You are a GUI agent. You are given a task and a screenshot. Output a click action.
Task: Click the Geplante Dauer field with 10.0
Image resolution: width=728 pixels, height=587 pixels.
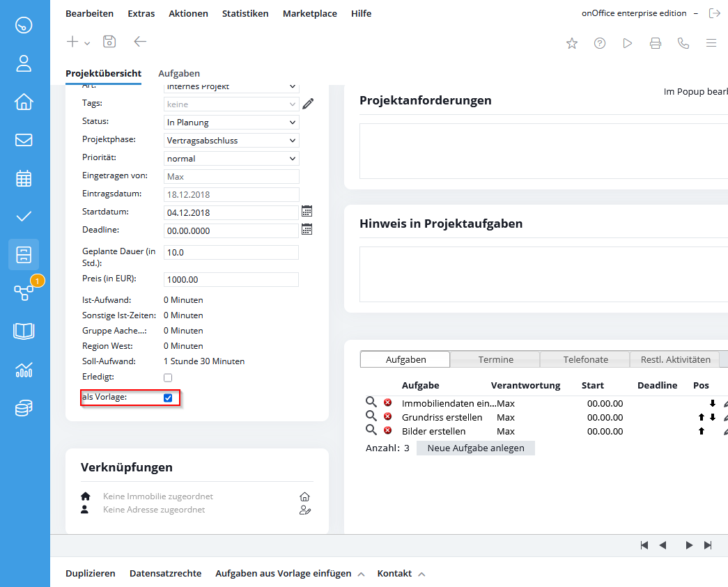(x=231, y=253)
